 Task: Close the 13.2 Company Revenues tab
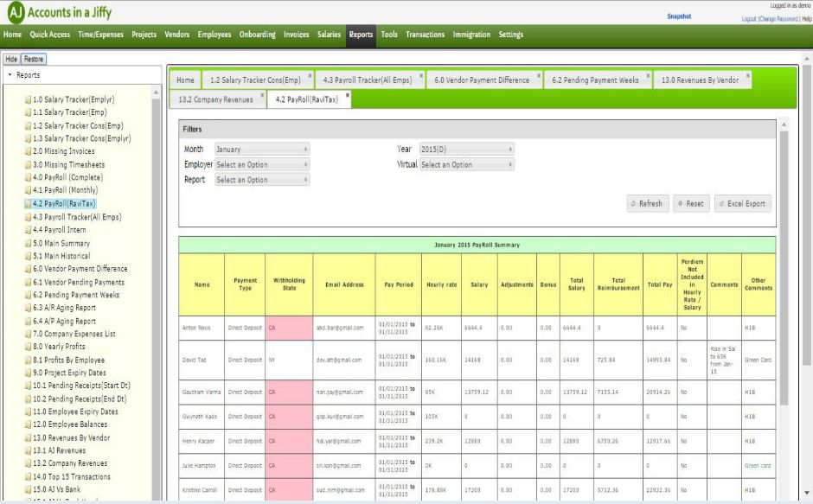[x=262, y=95]
